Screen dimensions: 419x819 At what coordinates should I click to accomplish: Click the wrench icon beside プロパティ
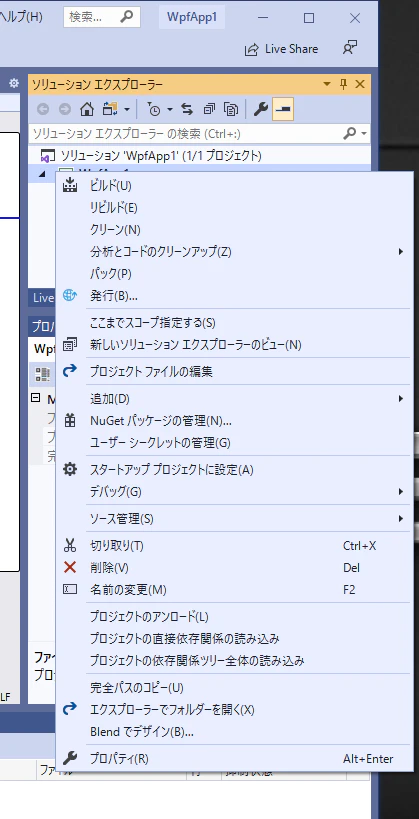[x=69, y=758]
